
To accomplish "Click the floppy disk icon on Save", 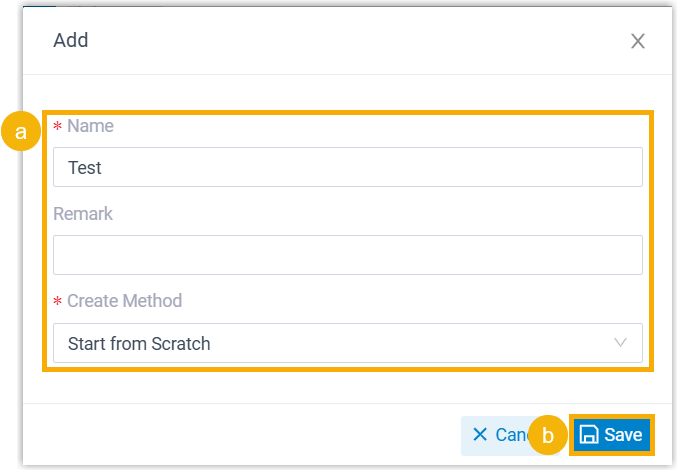I will tap(590, 435).
